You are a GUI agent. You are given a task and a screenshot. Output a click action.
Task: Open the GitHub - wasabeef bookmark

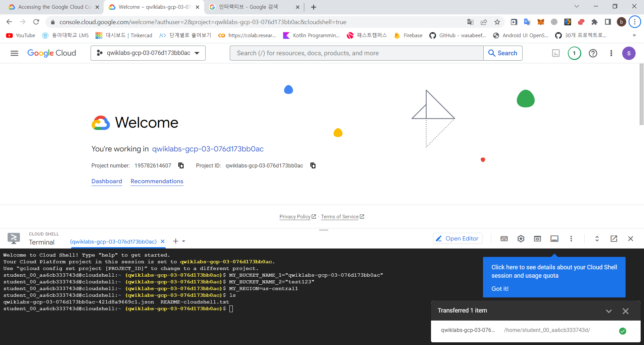tap(458, 35)
